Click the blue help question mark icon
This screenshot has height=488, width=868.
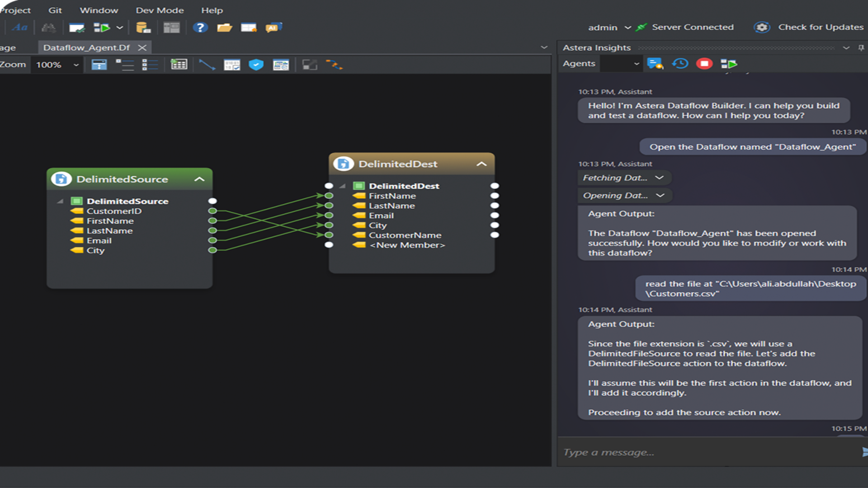tap(200, 28)
